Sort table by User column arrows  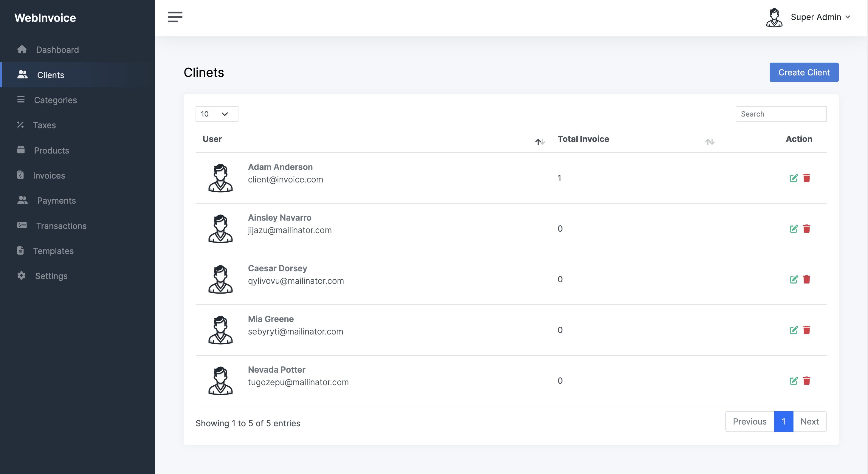tap(540, 142)
